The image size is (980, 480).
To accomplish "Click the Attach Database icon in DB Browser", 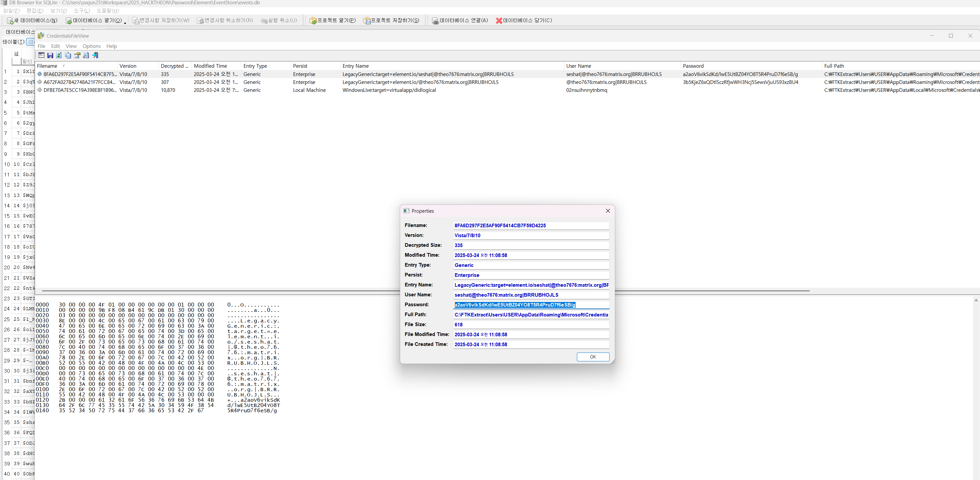I will coord(435,20).
